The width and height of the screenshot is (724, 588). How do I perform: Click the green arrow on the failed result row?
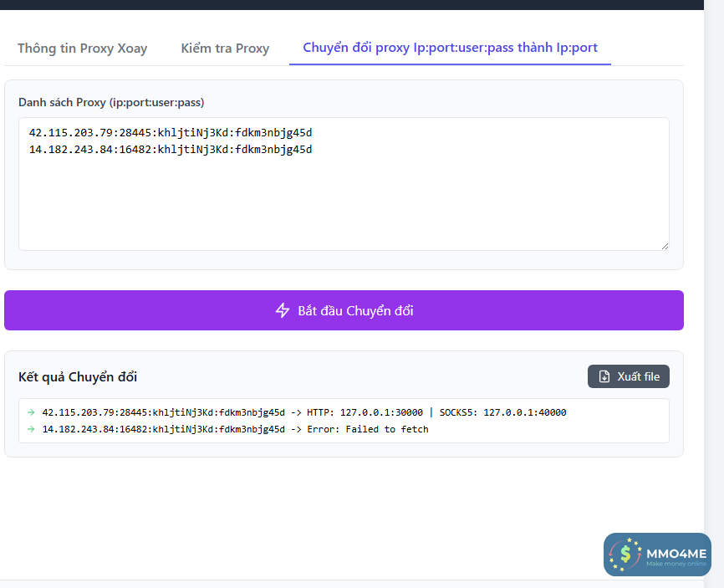31,429
